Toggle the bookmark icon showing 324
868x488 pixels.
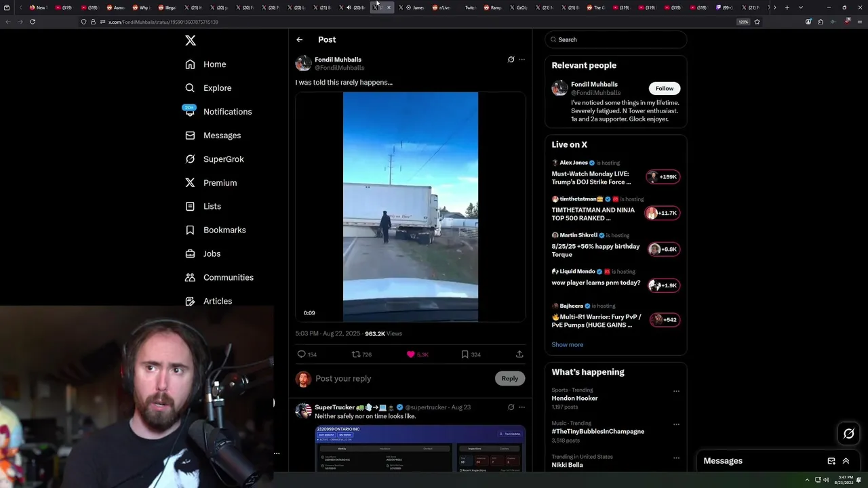point(465,354)
